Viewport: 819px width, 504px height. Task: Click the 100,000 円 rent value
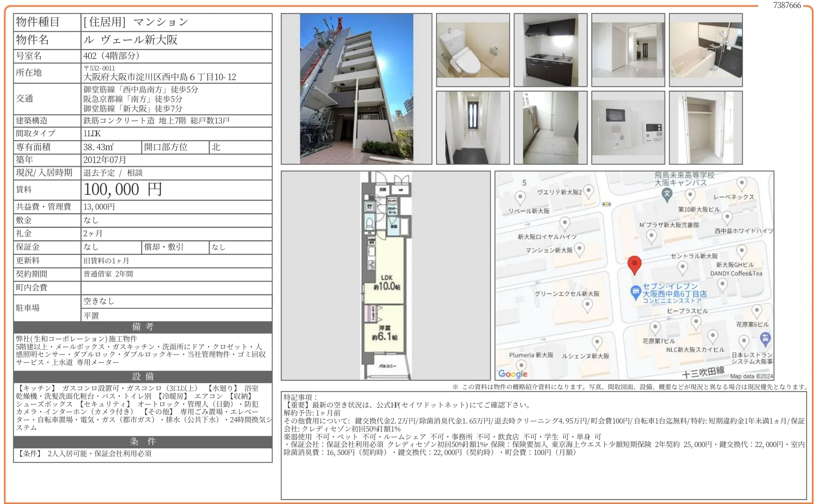123,190
